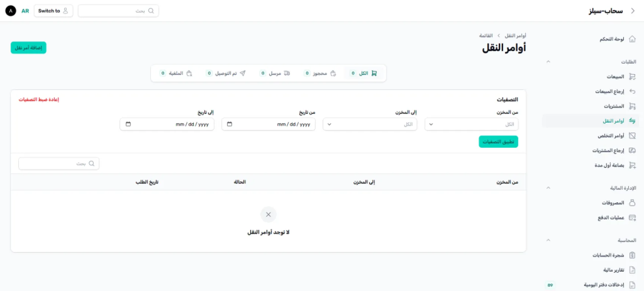Screen dimensions: 644x291
Task: Open calendar picker for the from-date field
Action: pos(229,124)
